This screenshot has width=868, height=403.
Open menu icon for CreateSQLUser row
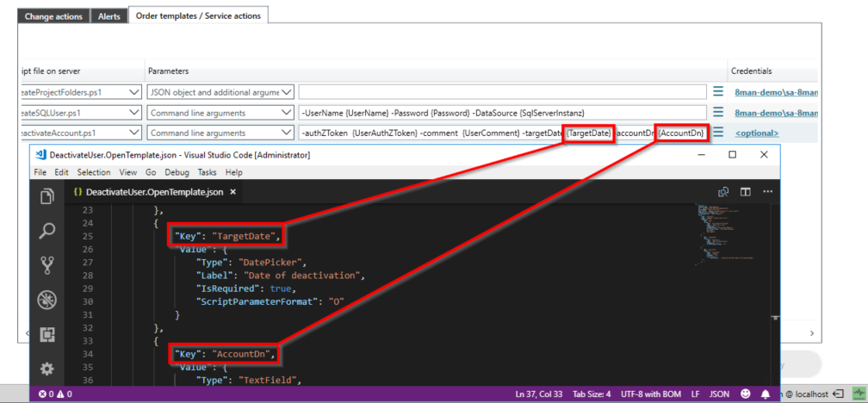[x=718, y=112]
